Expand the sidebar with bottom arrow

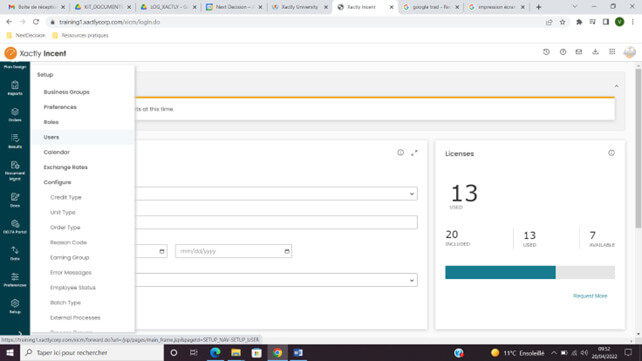[x=20, y=333]
